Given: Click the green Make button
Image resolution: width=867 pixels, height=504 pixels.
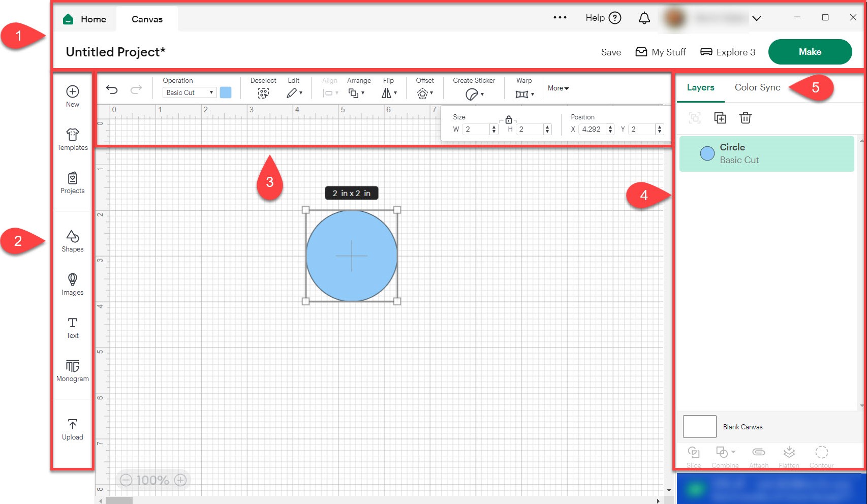Looking at the screenshot, I should tap(810, 52).
